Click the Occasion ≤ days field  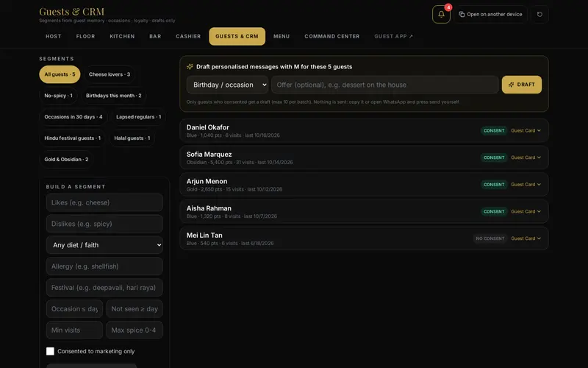coord(75,308)
